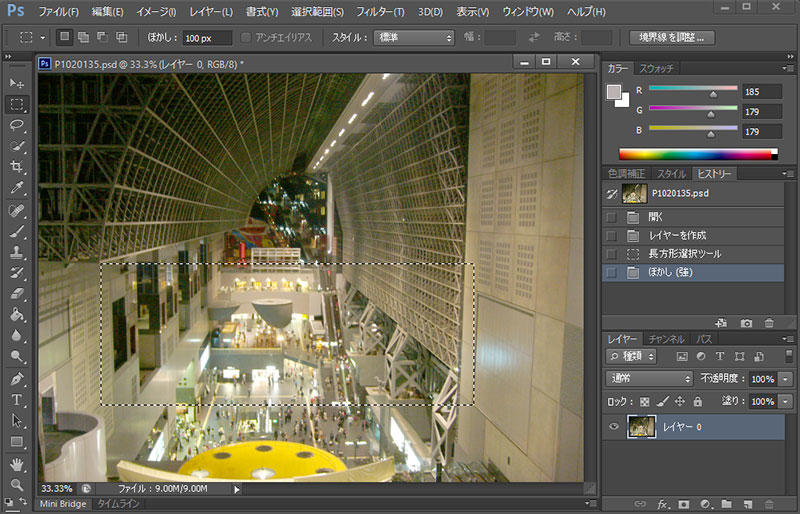Open the fill 塗り slider arrow

pyautogui.click(x=785, y=402)
